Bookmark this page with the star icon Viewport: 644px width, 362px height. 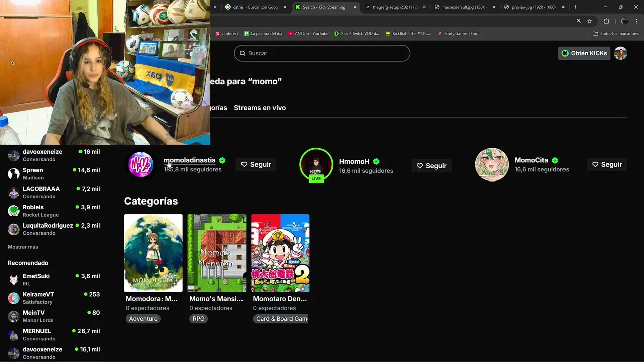pyautogui.click(x=590, y=21)
